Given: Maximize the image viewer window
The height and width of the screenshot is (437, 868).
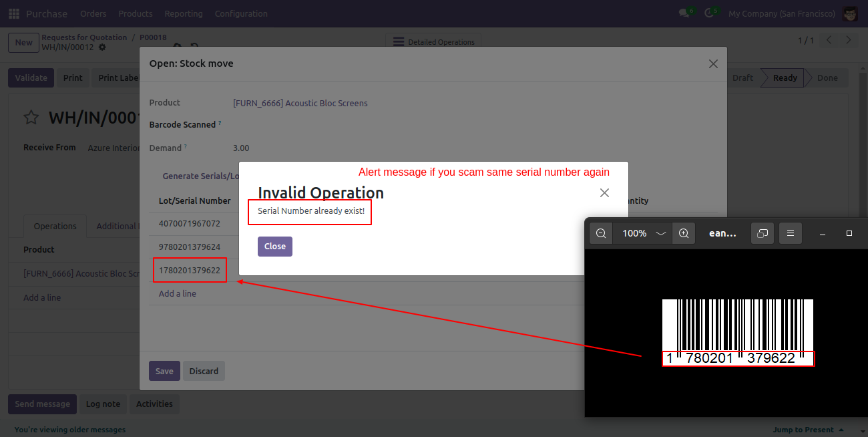Looking at the screenshot, I should click(x=849, y=233).
